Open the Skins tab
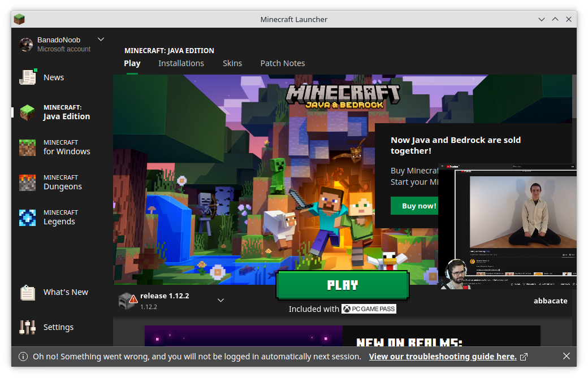The image size is (588, 378). click(232, 63)
